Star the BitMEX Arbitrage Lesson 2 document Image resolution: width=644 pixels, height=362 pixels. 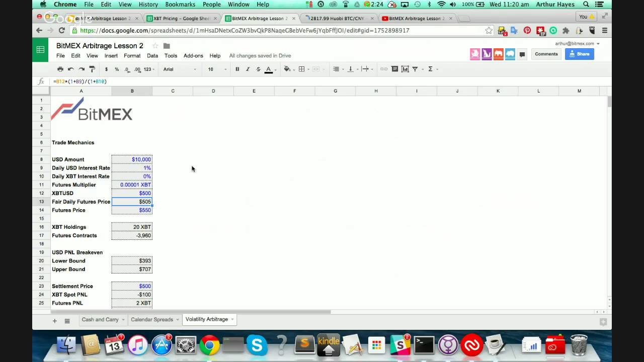pos(155,46)
